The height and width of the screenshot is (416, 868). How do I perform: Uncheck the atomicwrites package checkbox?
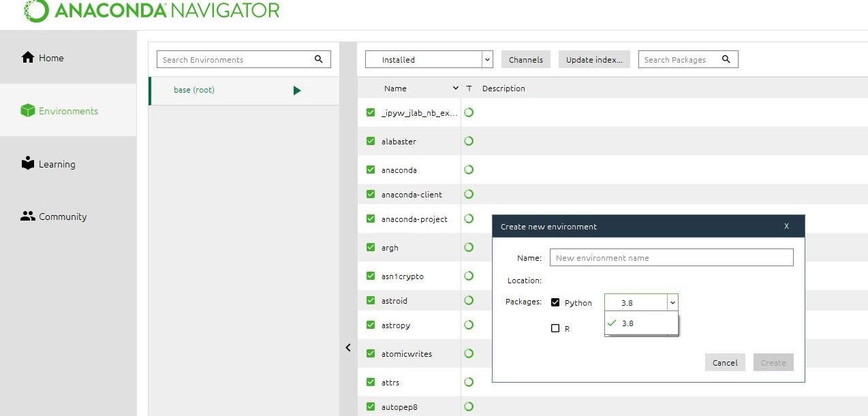pyautogui.click(x=371, y=353)
